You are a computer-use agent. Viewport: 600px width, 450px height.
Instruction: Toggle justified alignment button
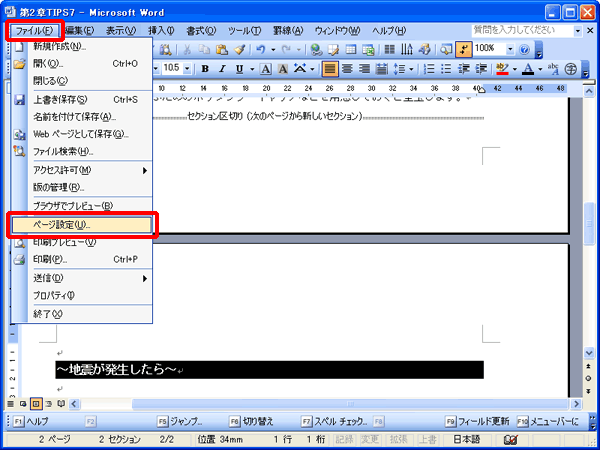(330, 69)
